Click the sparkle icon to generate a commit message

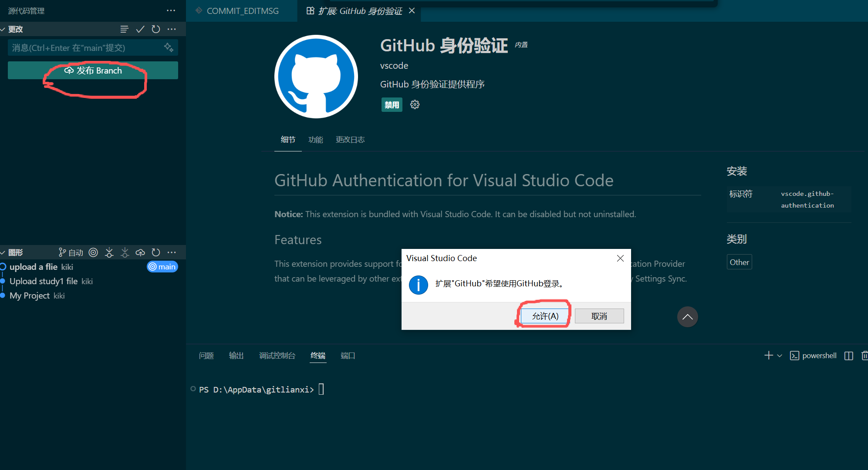pyautogui.click(x=169, y=47)
